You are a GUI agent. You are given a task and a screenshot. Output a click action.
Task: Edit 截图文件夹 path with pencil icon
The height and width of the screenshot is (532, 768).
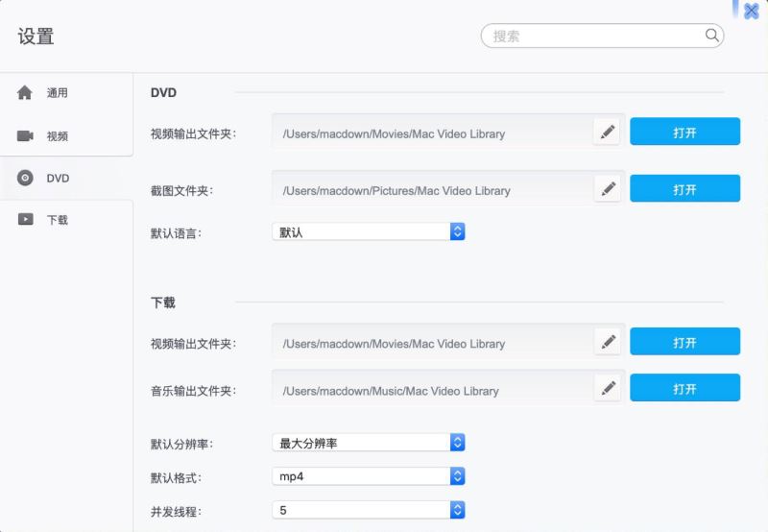tap(608, 188)
